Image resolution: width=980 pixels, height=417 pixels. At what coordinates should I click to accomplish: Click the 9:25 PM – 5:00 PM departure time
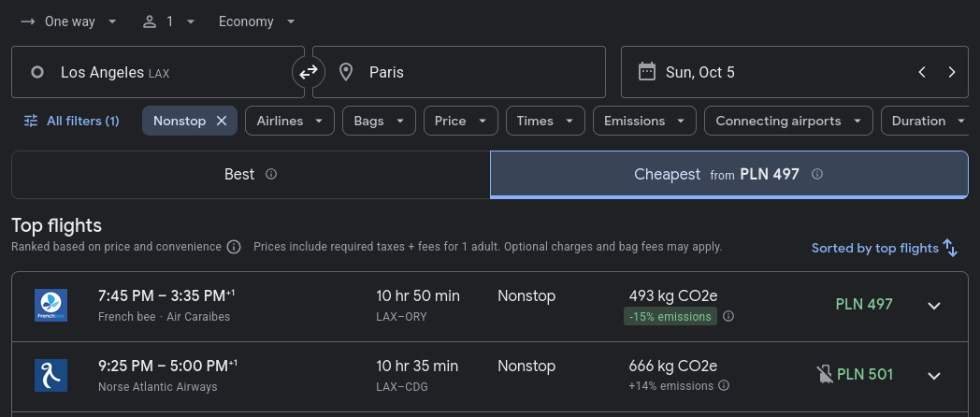pyautogui.click(x=167, y=366)
